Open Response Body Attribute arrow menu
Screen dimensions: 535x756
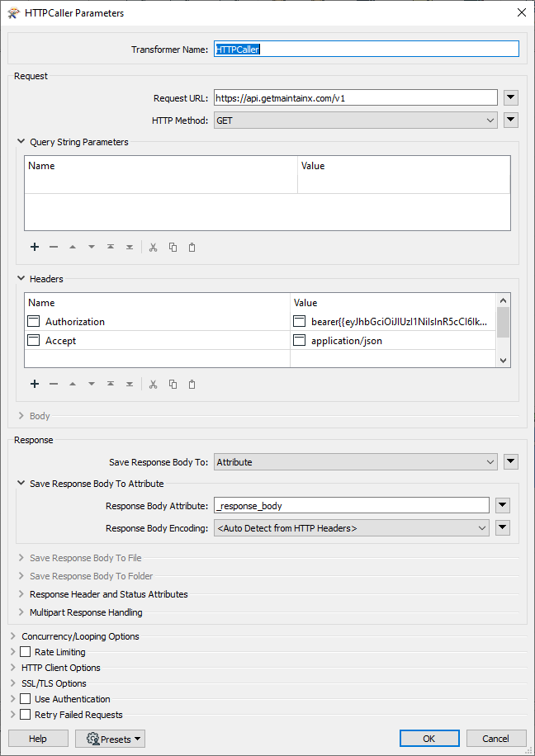tap(503, 506)
